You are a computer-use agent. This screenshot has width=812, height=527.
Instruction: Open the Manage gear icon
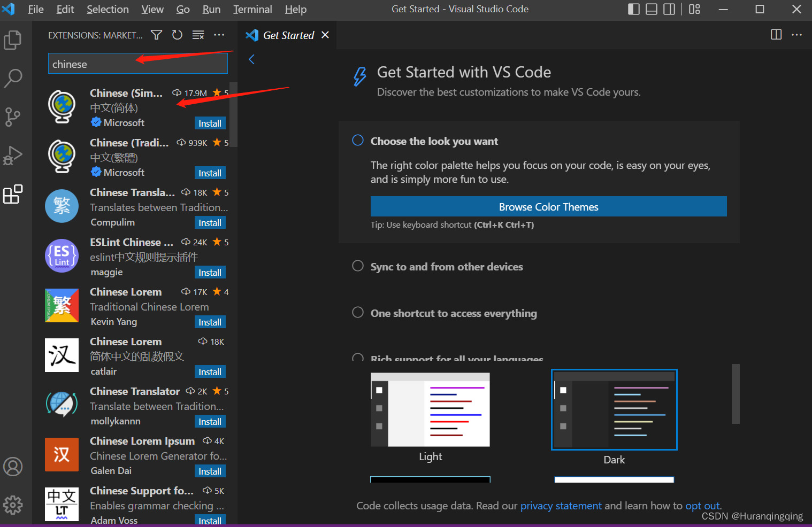click(13, 505)
